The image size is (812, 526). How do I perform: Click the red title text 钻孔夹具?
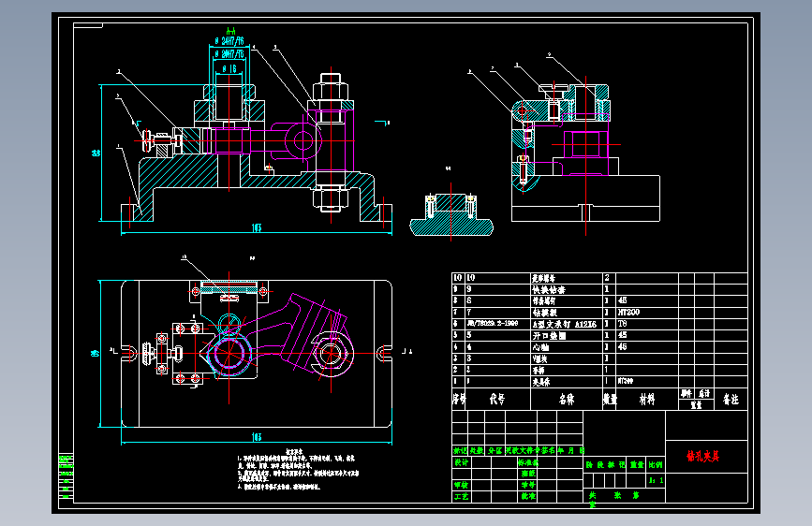click(x=702, y=456)
